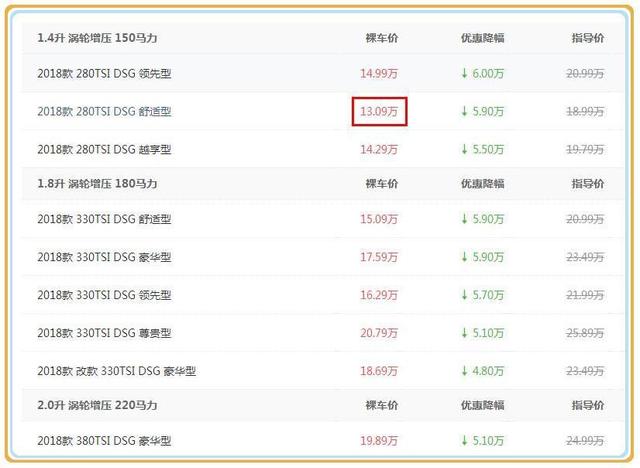Click the 19.79万 guide price
This screenshot has height=468, width=640.
click(585, 149)
